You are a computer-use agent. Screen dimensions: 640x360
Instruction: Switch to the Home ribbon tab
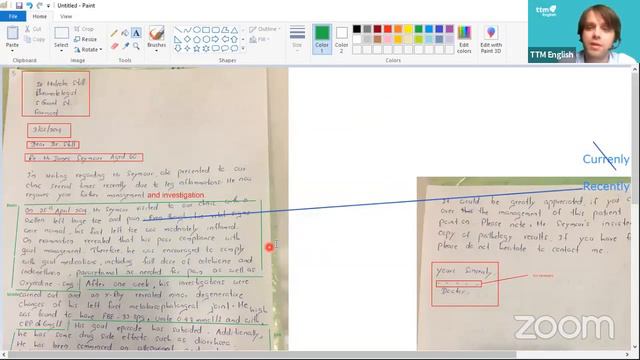(x=40, y=16)
